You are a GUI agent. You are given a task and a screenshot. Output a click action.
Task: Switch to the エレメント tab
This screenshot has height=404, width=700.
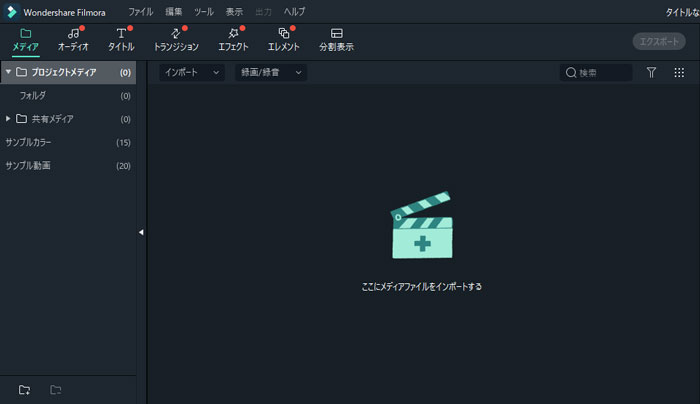(x=283, y=40)
